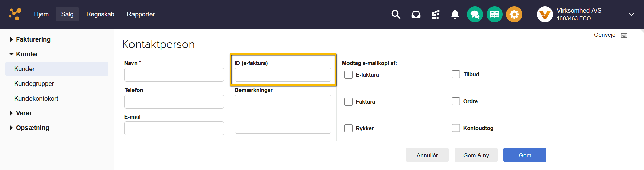Click the search magnifier icon

pos(396,14)
